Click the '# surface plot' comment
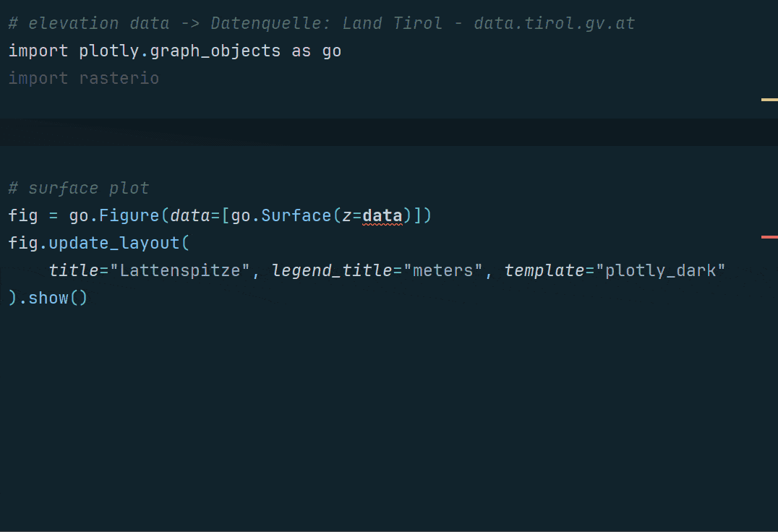Screen dimensions: 778x532 (78, 189)
